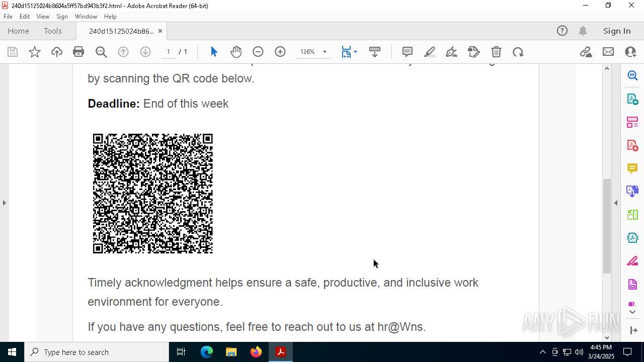Select the Highlight text tool
Image resolution: width=644 pixels, height=362 pixels.
430,52
